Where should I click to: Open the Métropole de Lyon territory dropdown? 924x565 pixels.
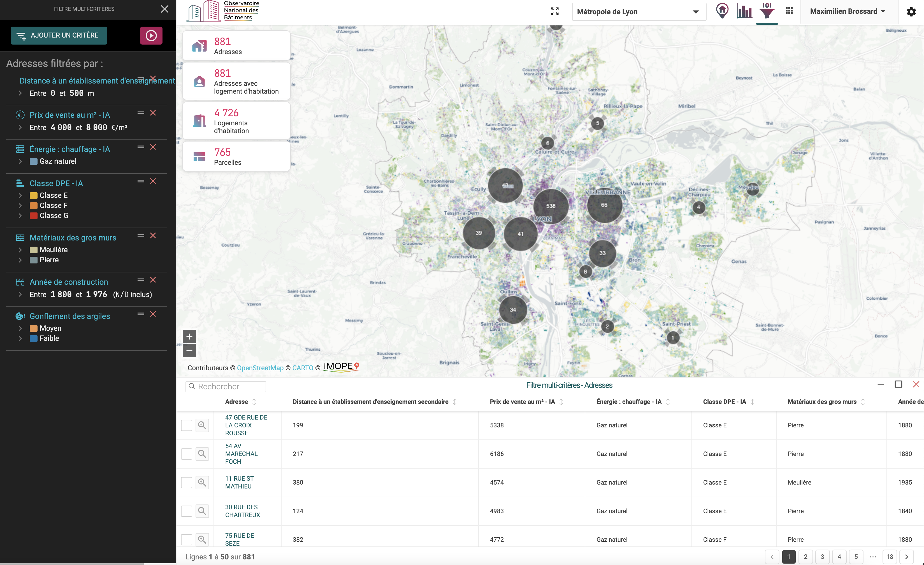[x=639, y=11]
